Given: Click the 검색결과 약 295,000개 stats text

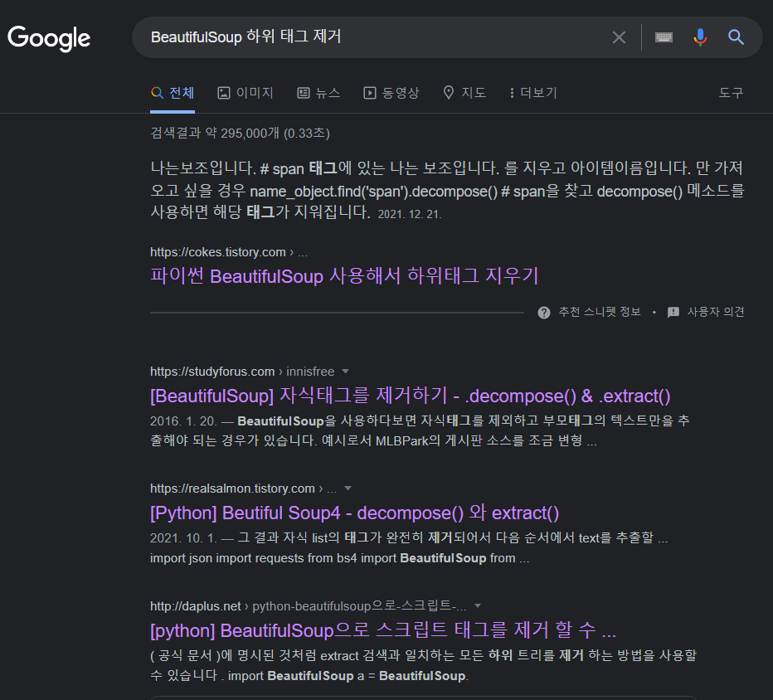Looking at the screenshot, I should coord(240,133).
